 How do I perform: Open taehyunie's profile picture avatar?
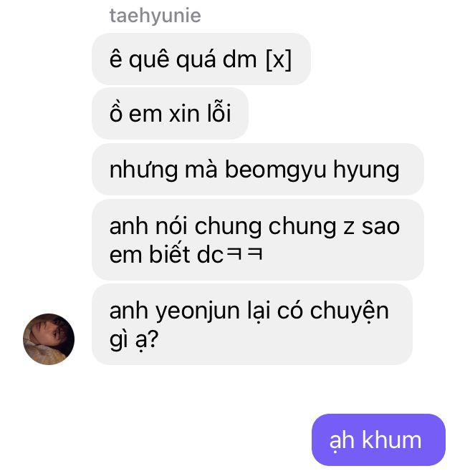point(49,339)
